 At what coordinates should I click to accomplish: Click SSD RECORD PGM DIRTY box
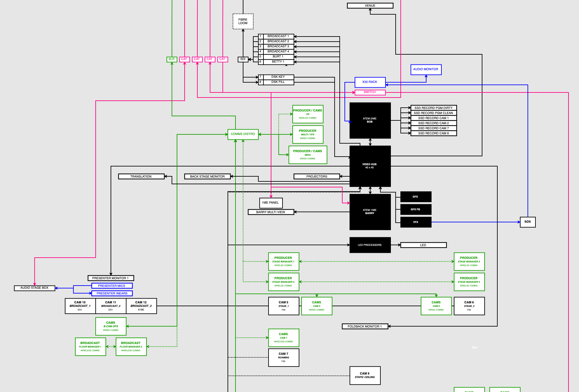[433, 108]
